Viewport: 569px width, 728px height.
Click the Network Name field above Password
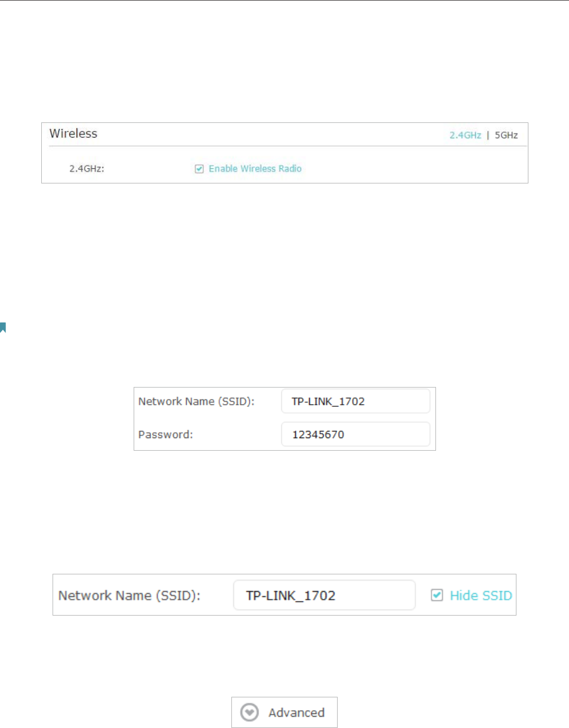(356, 401)
